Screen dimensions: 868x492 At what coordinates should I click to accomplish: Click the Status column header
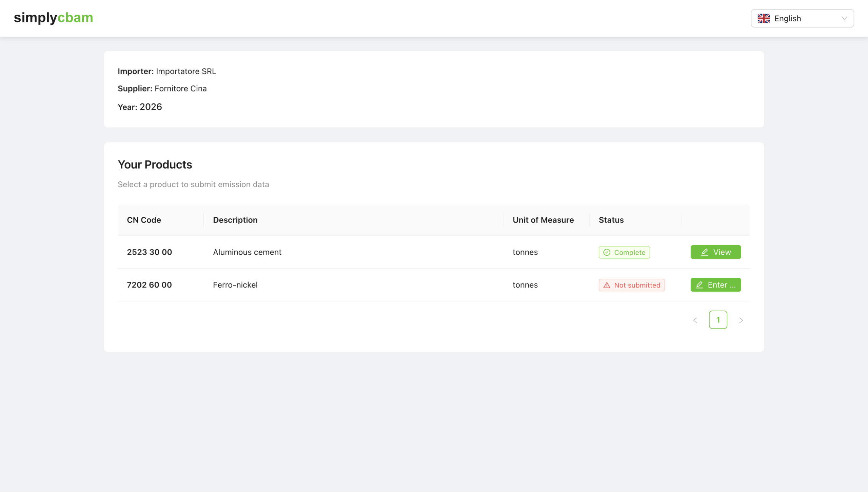(x=611, y=220)
